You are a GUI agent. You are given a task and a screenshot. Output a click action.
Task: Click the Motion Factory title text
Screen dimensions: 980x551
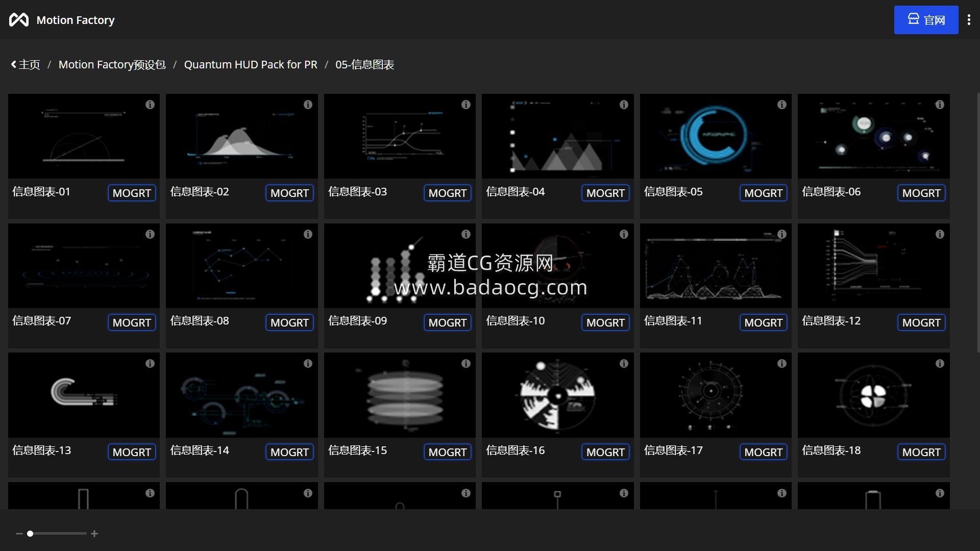click(76, 20)
